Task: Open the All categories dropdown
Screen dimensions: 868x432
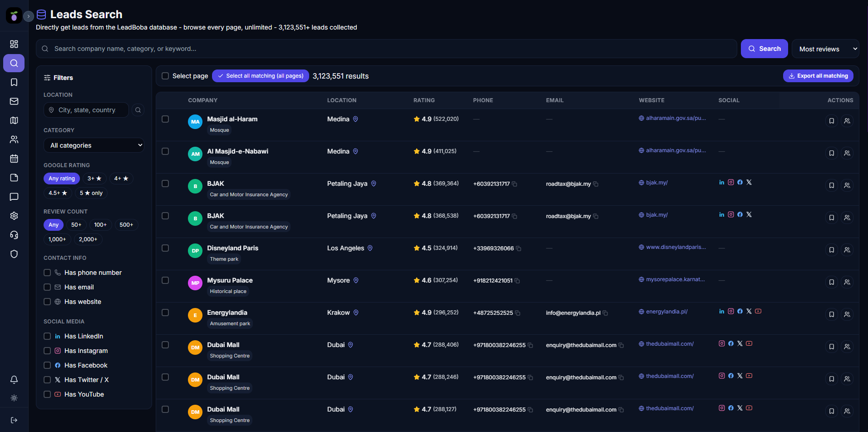Action: (94, 145)
